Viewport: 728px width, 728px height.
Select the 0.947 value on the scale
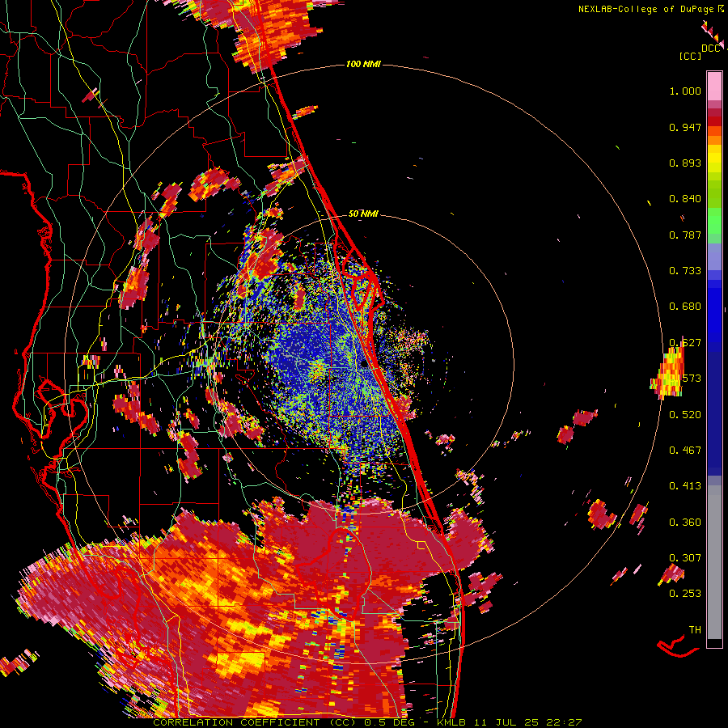(685, 127)
